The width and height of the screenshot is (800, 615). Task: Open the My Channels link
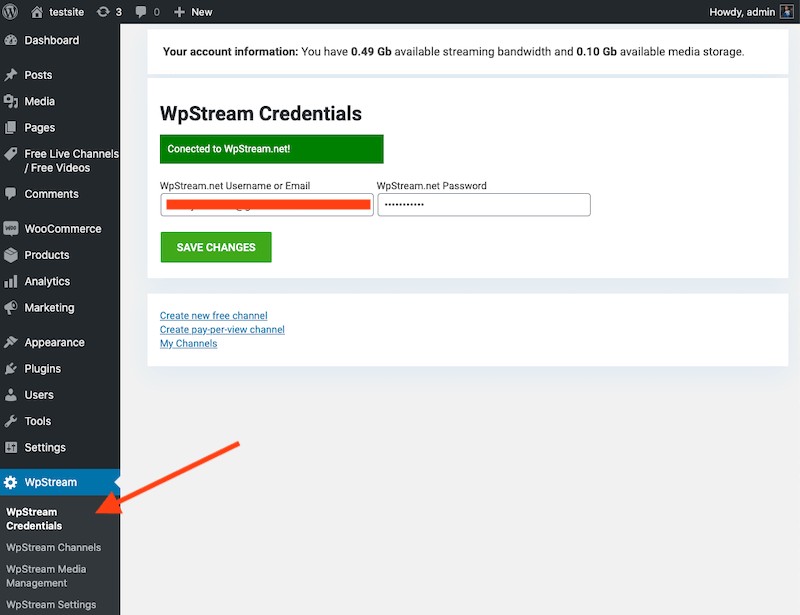tap(188, 343)
